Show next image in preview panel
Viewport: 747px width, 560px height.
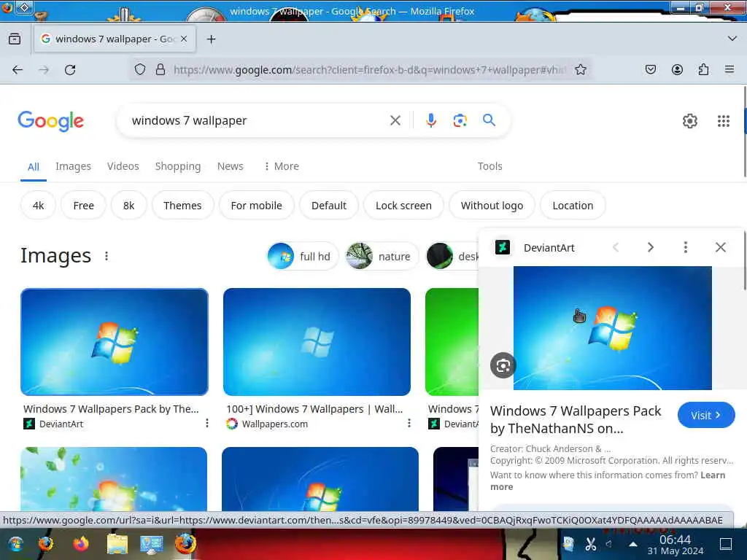click(x=650, y=247)
